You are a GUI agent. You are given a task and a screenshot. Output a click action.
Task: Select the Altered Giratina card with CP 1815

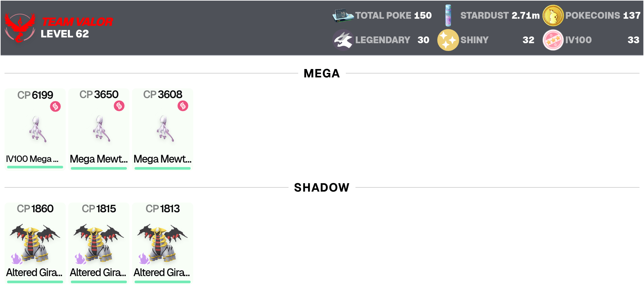click(99, 243)
